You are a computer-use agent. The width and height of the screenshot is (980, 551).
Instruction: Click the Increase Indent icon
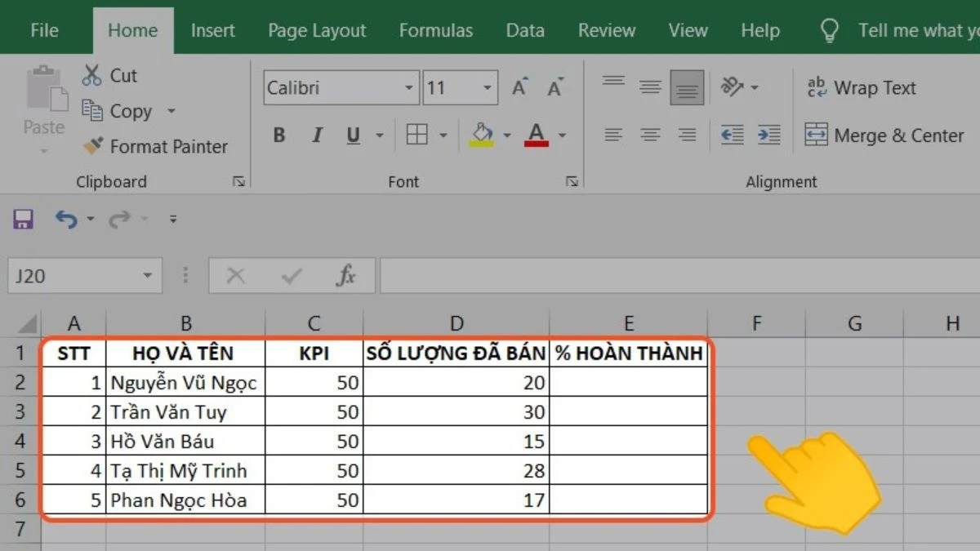tap(768, 136)
